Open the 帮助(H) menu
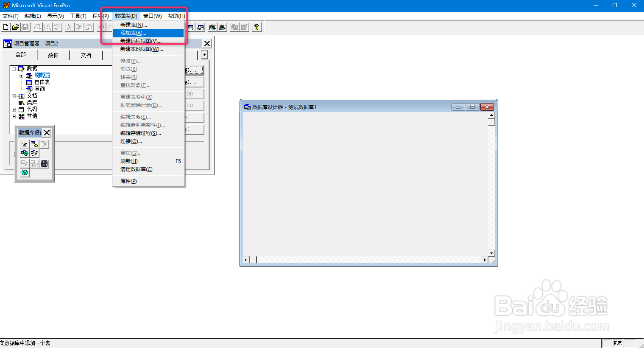The width and height of the screenshot is (644, 348). (x=176, y=16)
